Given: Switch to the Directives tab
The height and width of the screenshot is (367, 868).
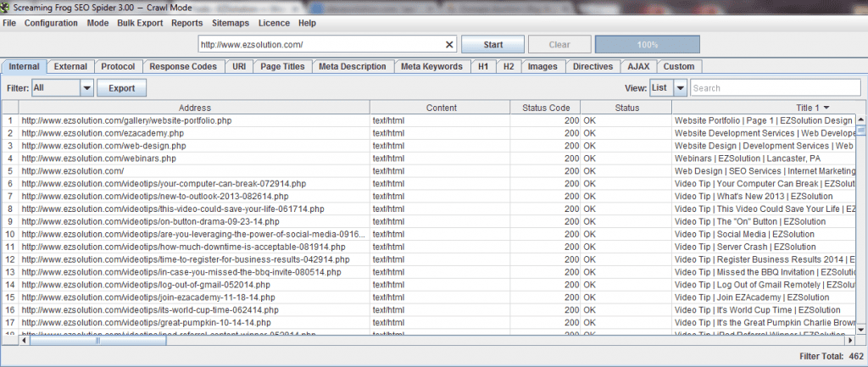Looking at the screenshot, I should pyautogui.click(x=593, y=66).
